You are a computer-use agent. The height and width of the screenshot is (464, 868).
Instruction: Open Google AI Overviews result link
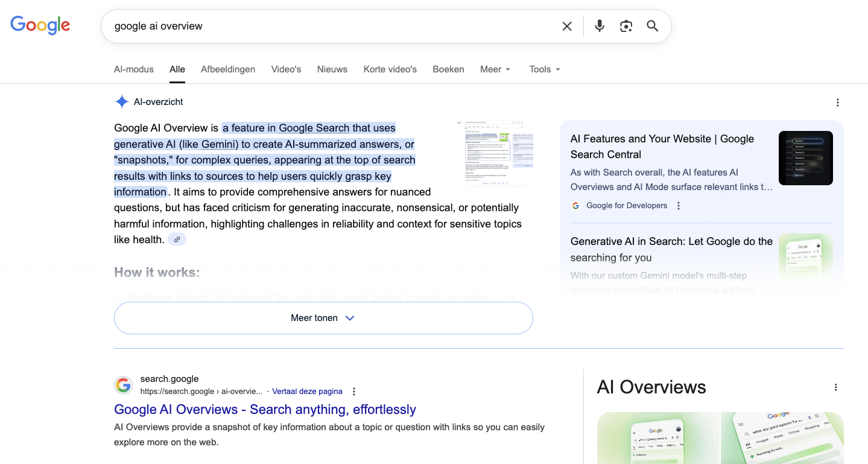pyautogui.click(x=265, y=410)
